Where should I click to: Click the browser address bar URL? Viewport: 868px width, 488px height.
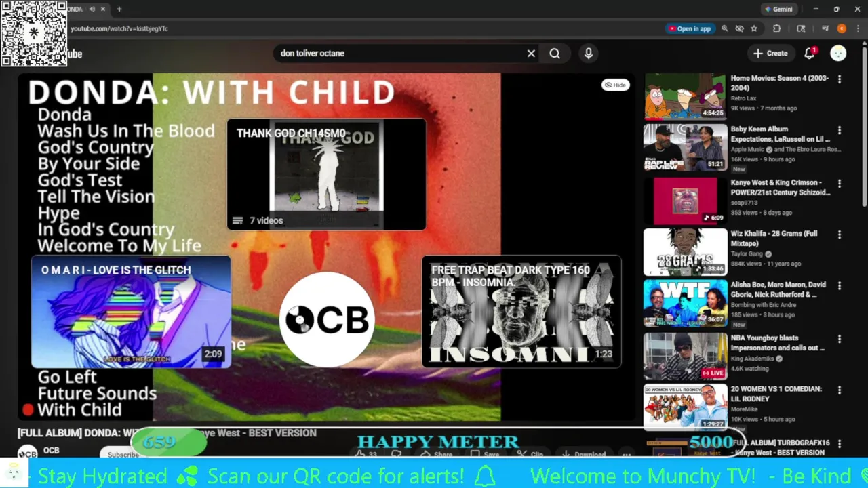[x=119, y=28]
